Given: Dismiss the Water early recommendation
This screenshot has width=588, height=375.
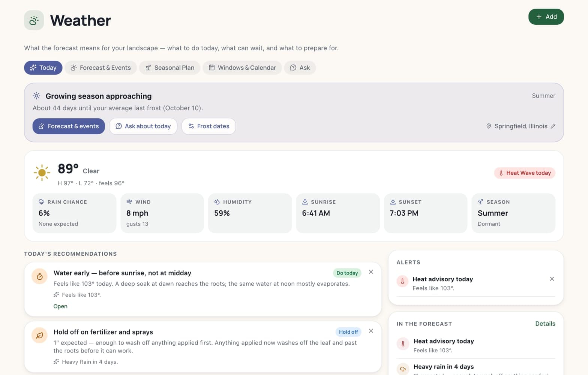Looking at the screenshot, I should click(x=371, y=272).
